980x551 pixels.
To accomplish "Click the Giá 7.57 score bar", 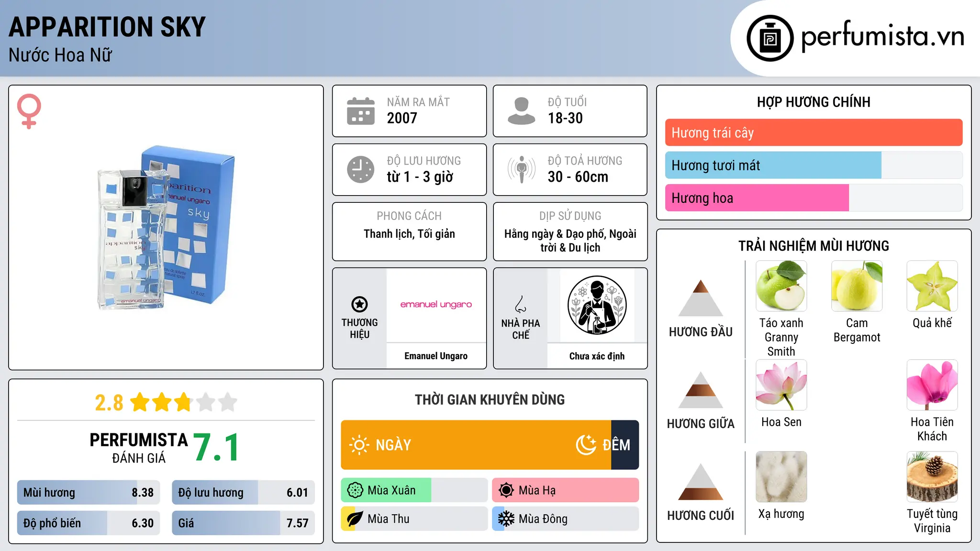I will click(x=243, y=523).
